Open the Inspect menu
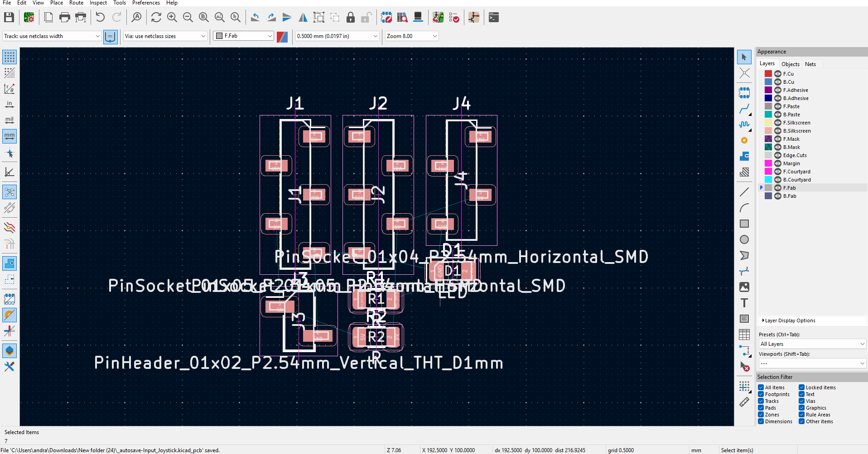868x454 pixels. coord(98,3)
